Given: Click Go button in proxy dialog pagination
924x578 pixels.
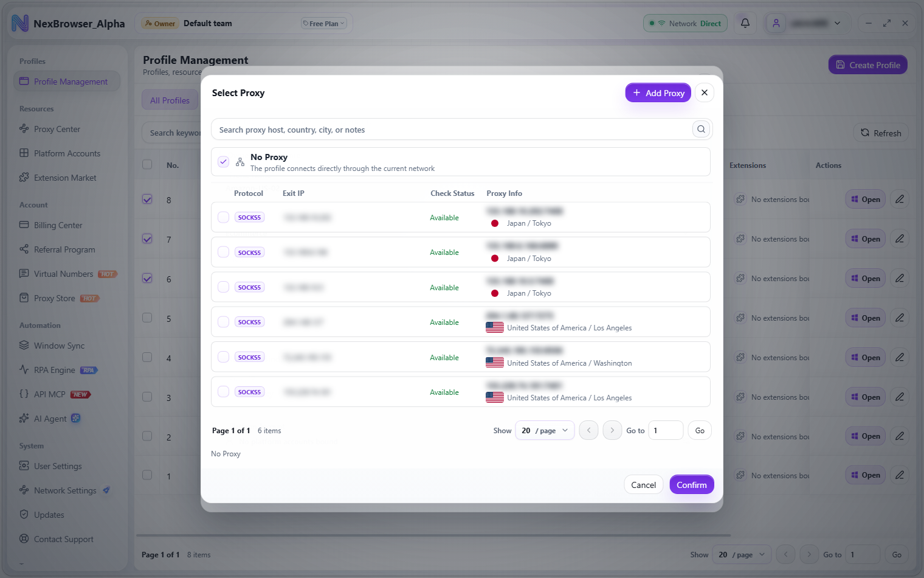Looking at the screenshot, I should [700, 430].
